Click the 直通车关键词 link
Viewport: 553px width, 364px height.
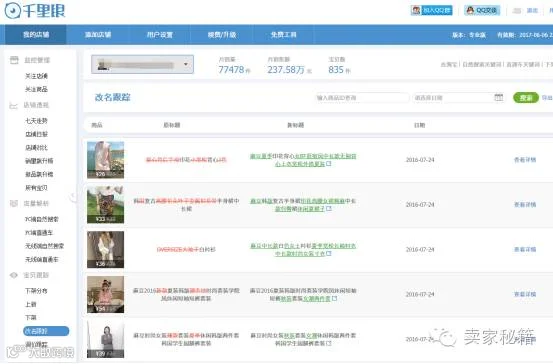pos(523,65)
